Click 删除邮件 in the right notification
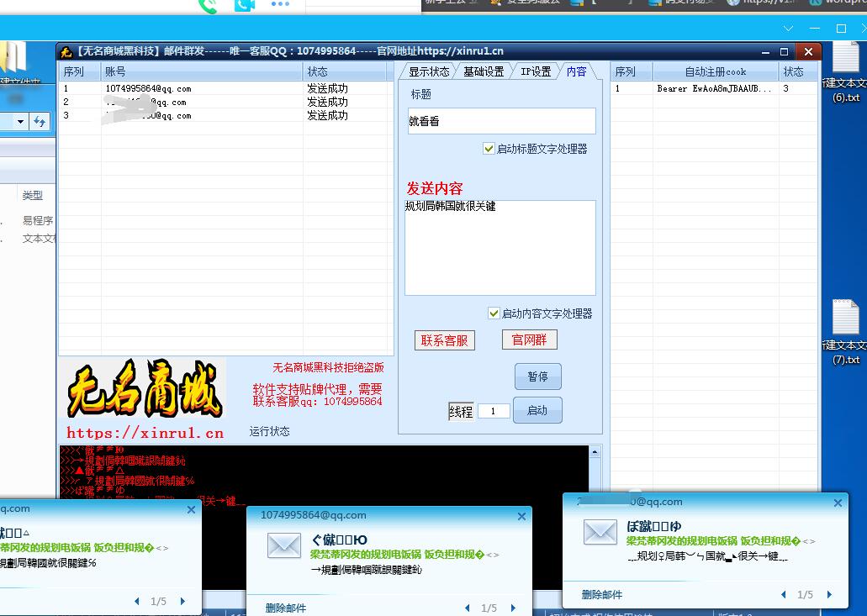Screen dimensions: 867x616 tap(601, 594)
